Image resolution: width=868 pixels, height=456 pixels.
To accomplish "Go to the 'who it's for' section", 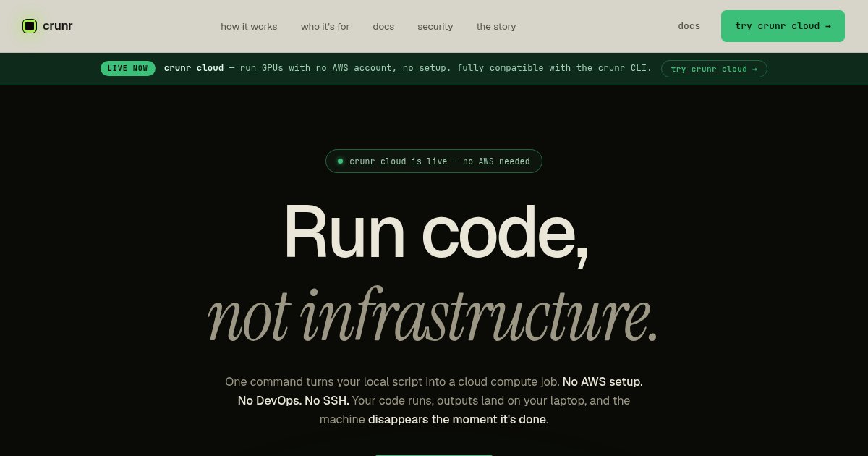I will [x=325, y=26].
